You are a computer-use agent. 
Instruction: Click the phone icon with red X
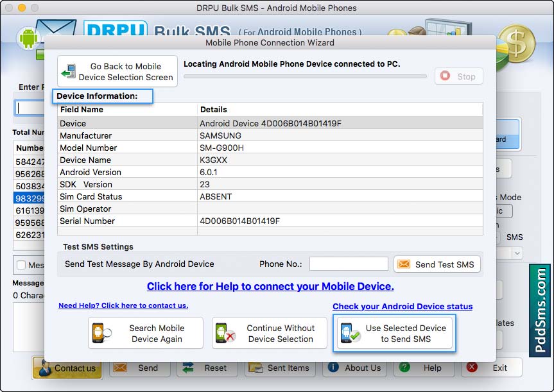coord(225,333)
